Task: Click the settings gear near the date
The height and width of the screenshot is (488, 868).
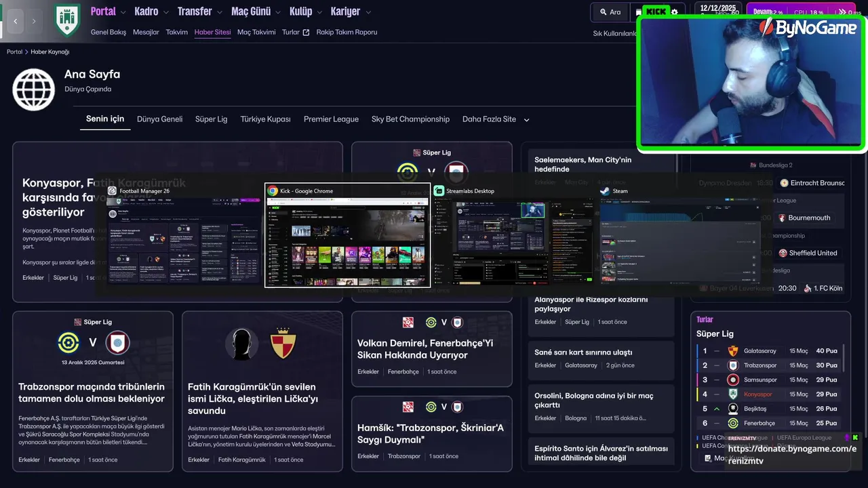Action: click(674, 12)
